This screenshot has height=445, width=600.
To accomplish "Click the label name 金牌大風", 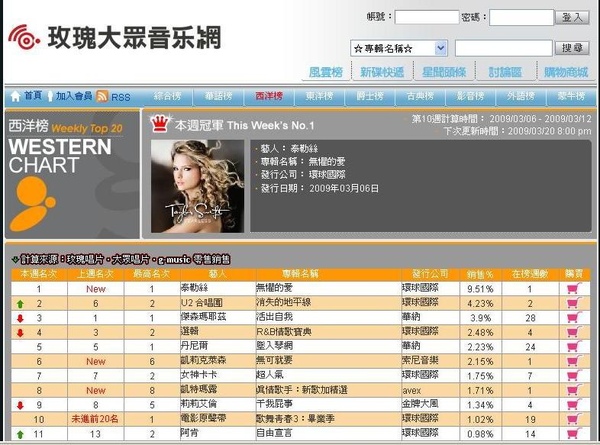I will pos(420,404).
